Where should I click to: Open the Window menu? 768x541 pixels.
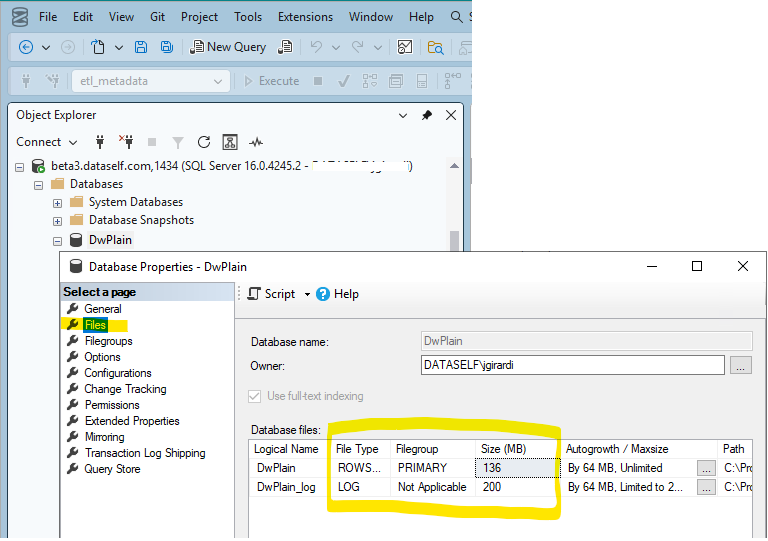point(371,17)
